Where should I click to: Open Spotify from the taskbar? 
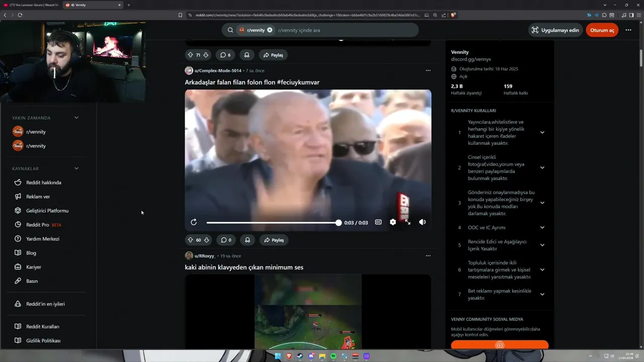click(333, 356)
